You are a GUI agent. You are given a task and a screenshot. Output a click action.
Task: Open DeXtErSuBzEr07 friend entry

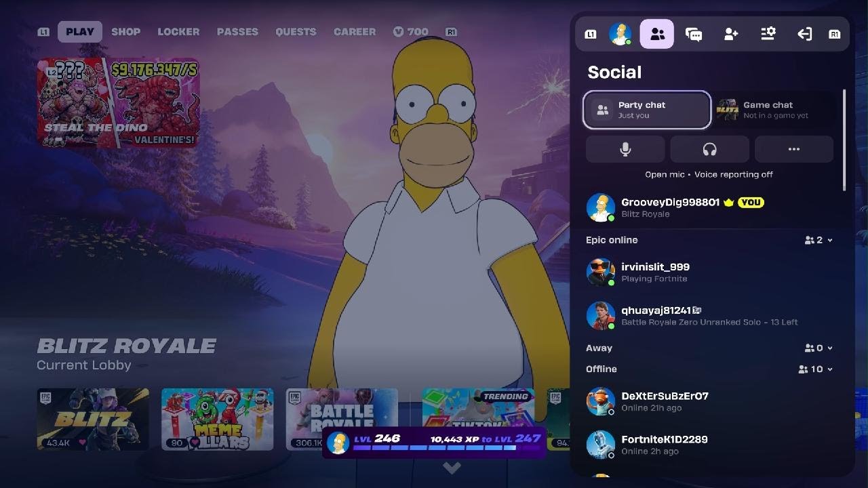pos(709,401)
